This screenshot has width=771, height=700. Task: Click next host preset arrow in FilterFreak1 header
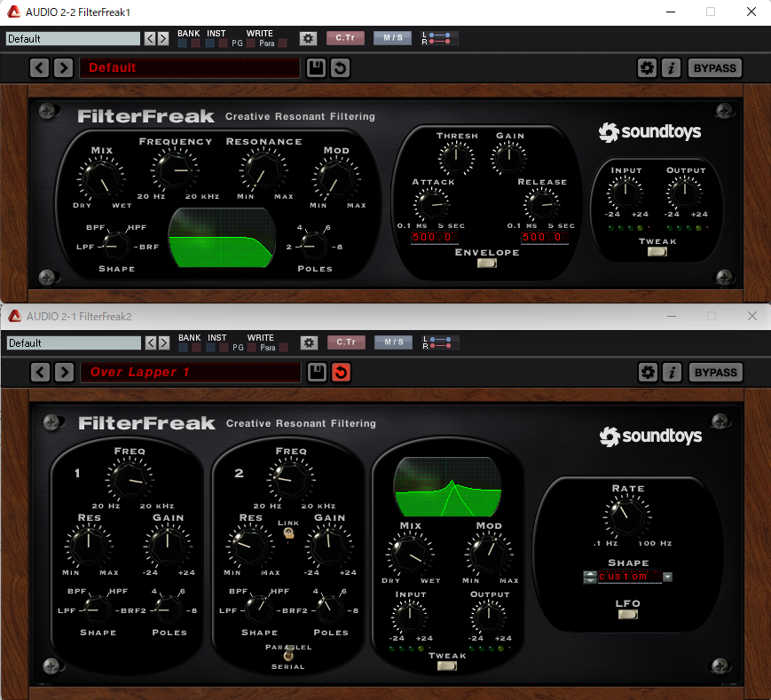163,38
